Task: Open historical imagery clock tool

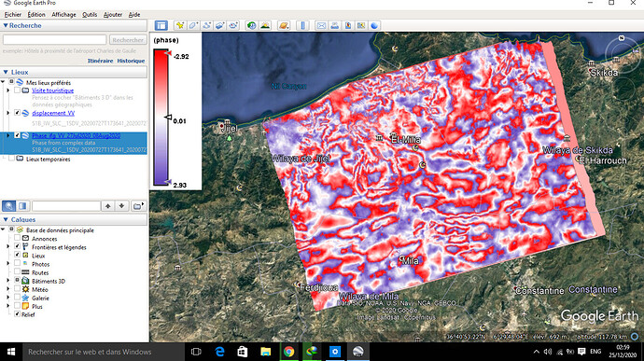Action: coord(252,25)
